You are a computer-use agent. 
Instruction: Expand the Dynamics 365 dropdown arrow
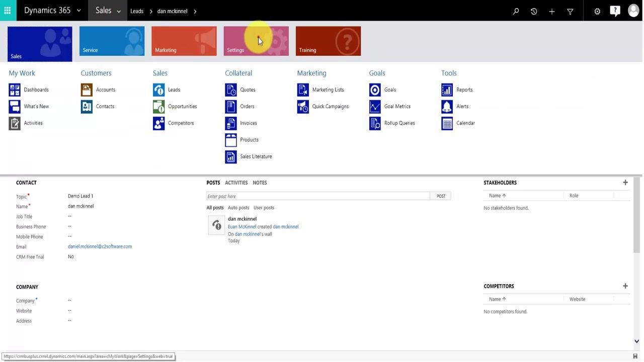pyautogui.click(x=78, y=11)
